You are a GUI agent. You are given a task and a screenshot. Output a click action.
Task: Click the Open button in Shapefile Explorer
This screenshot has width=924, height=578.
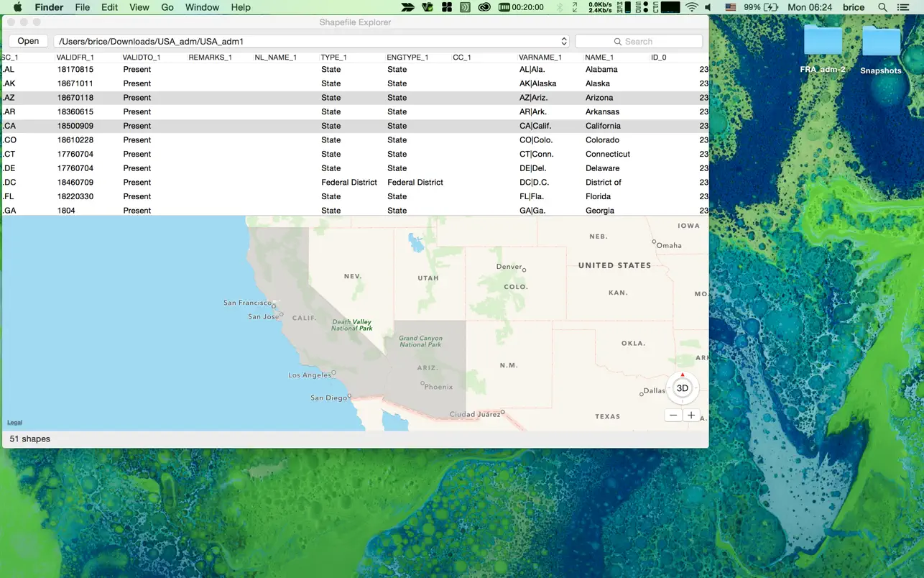[28, 41]
